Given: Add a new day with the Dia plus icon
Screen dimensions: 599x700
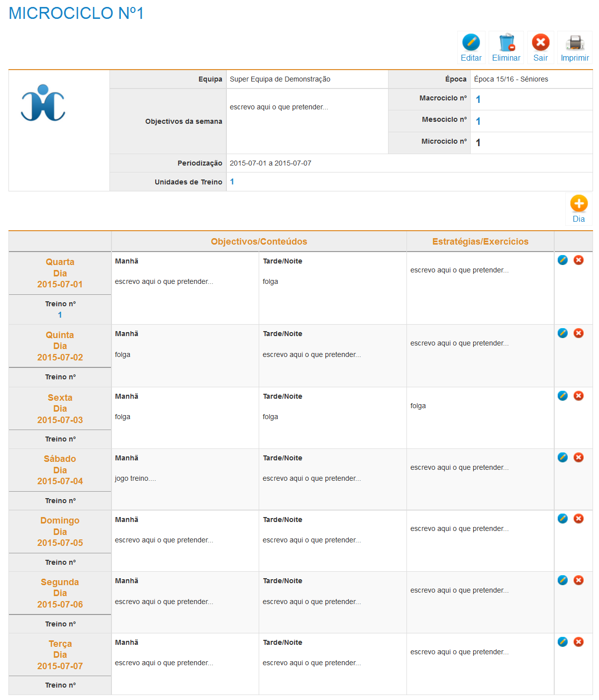Looking at the screenshot, I should coord(579,204).
